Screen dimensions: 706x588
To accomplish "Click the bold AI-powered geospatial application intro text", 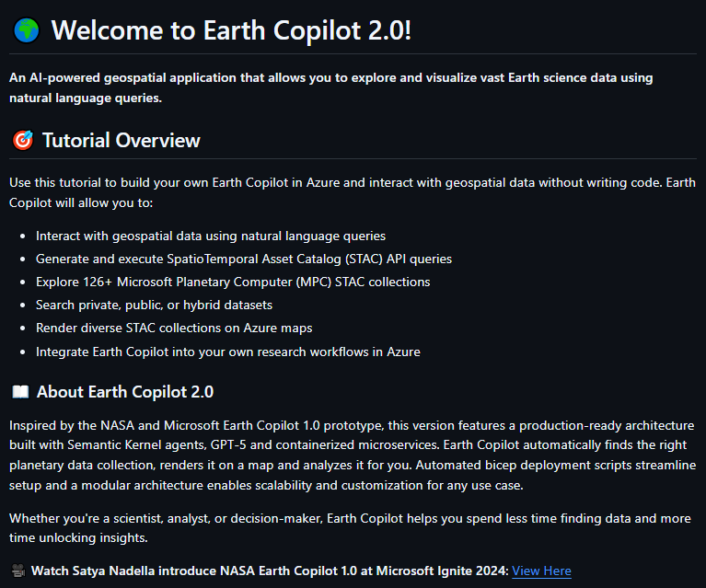I will [x=330, y=87].
